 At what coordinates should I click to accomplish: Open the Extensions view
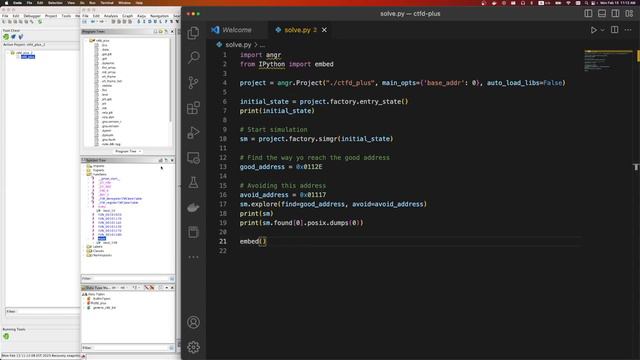193,108
